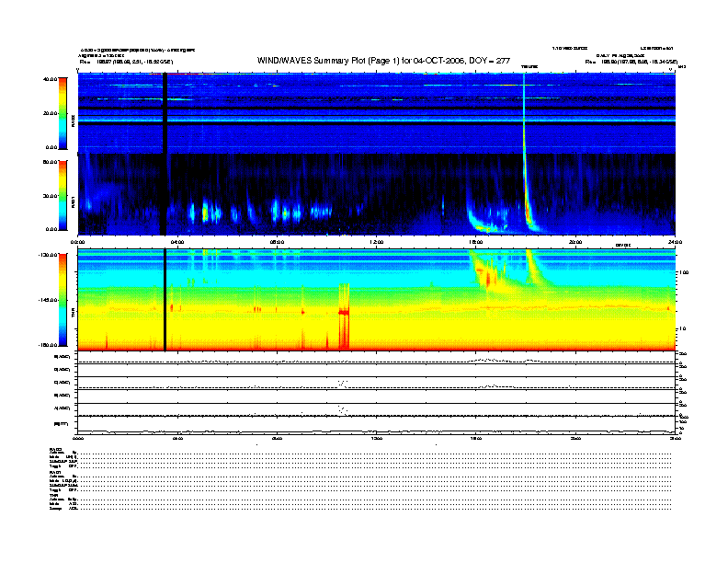Screen dimensions: 728x563
Task: Click the RAD2 intensity color bar
Action: [63, 113]
